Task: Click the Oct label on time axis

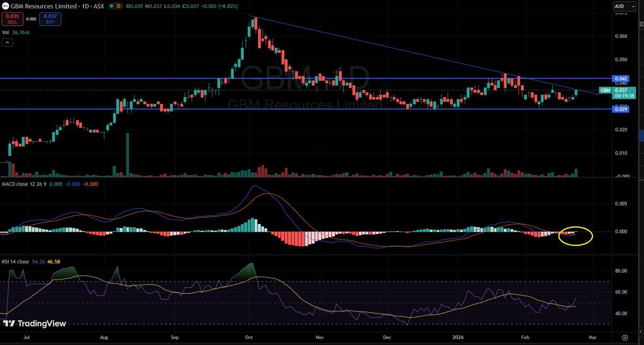Action: pos(248,339)
